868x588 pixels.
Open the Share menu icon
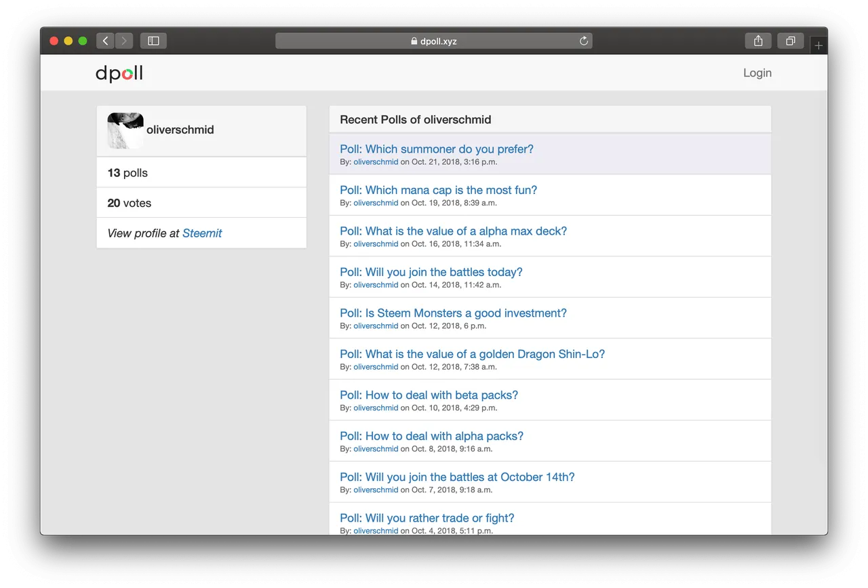coord(758,41)
